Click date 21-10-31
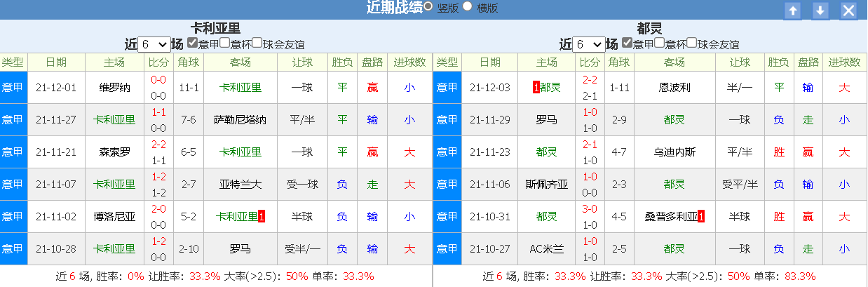The height and width of the screenshot is (287, 868). [x=490, y=217]
